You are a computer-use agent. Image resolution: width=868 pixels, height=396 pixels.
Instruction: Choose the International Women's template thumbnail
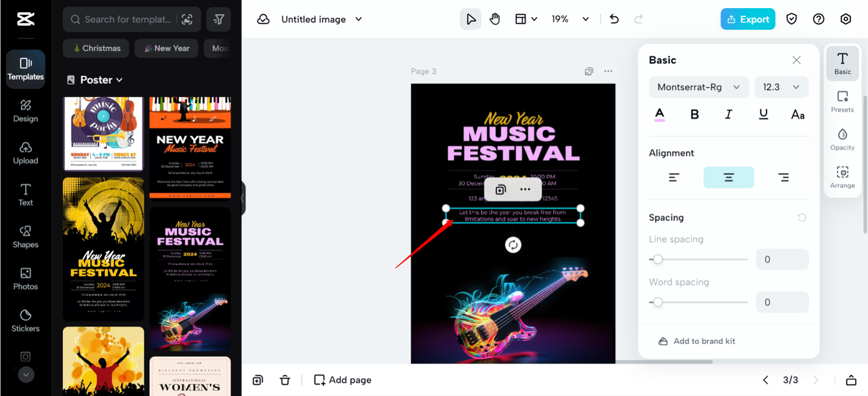pos(190,376)
